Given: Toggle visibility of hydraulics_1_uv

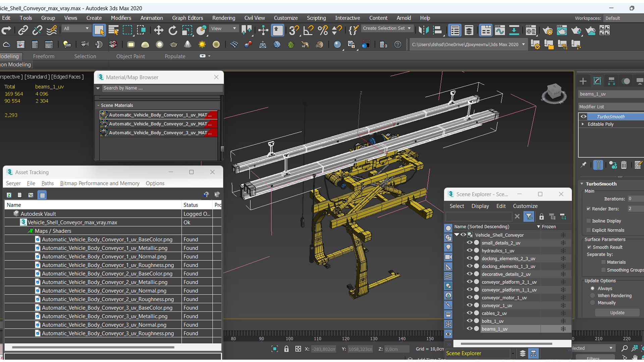Looking at the screenshot, I should click(x=470, y=251).
